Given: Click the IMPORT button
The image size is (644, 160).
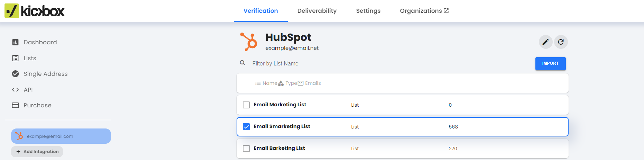Looking at the screenshot, I should point(551,64).
